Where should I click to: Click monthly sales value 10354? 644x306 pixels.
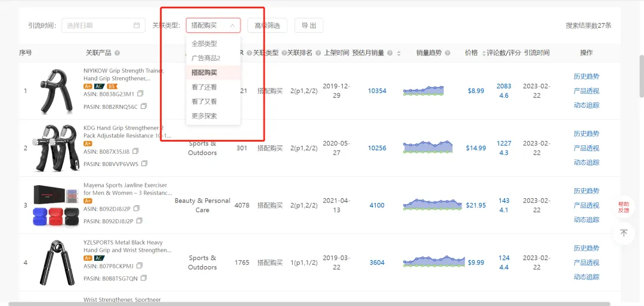(x=377, y=90)
